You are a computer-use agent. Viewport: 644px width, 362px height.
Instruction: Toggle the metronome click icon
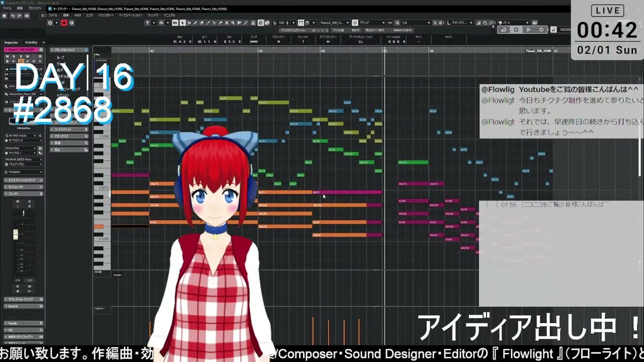[553, 30]
